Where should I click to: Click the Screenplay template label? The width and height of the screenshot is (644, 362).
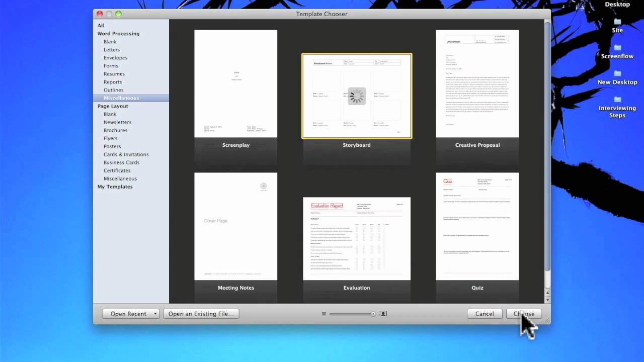236,145
